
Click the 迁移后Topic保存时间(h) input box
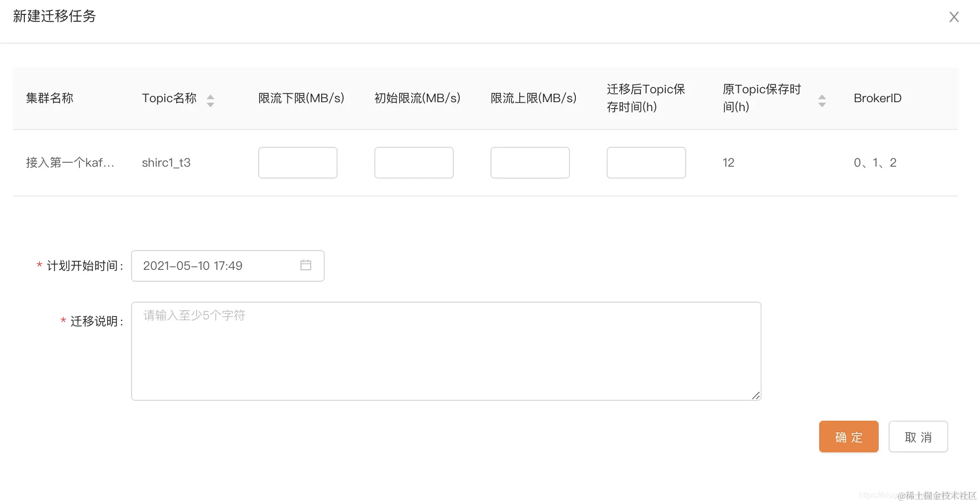646,163
